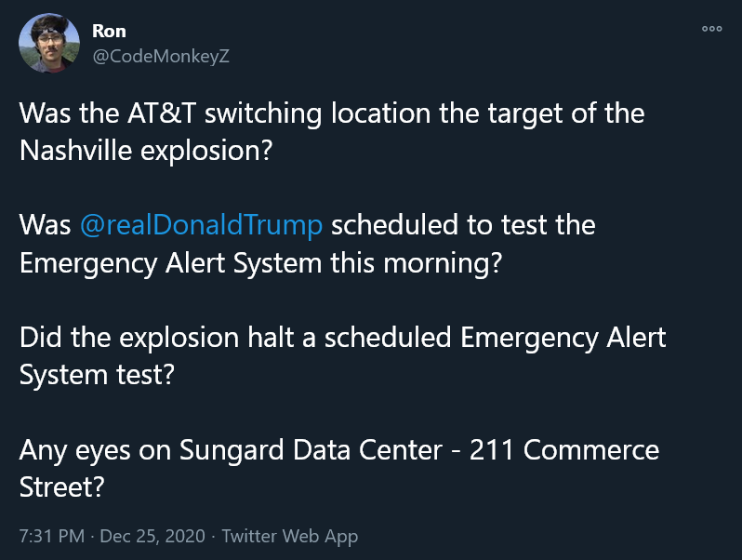
Task: Click the text "scheduled to test the"
Action: [x=463, y=226]
